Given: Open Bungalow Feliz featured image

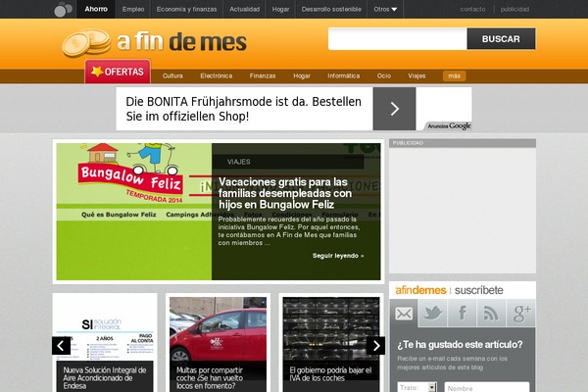Looking at the screenshot, I should [x=134, y=212].
